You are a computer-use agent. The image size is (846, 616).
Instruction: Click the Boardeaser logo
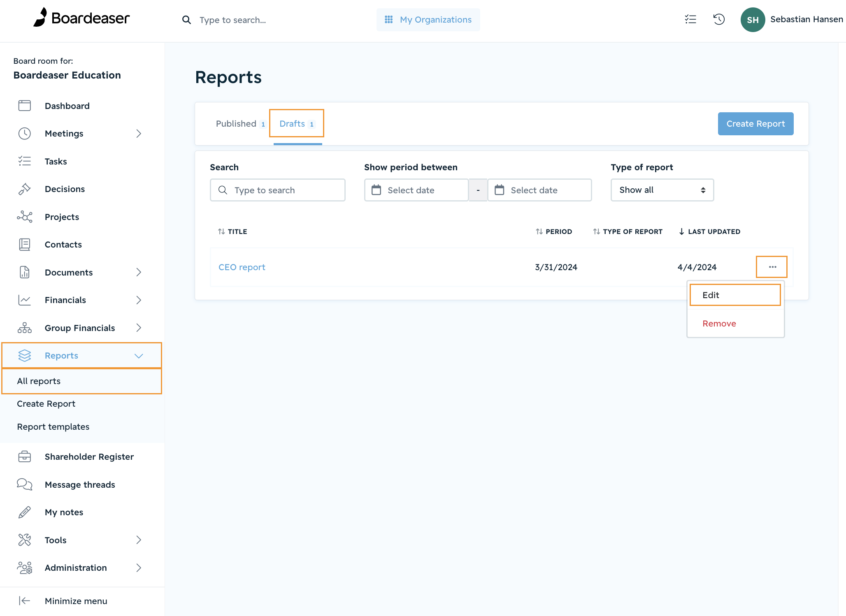(x=81, y=18)
